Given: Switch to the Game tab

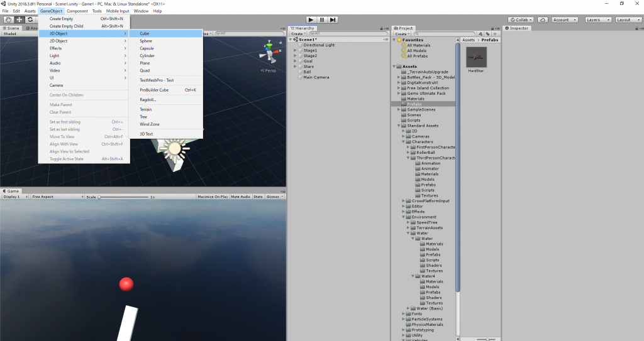Looking at the screenshot, I should 11,191.
